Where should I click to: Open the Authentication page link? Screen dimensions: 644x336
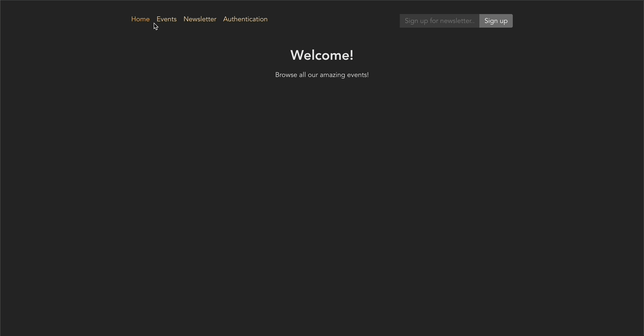(245, 19)
